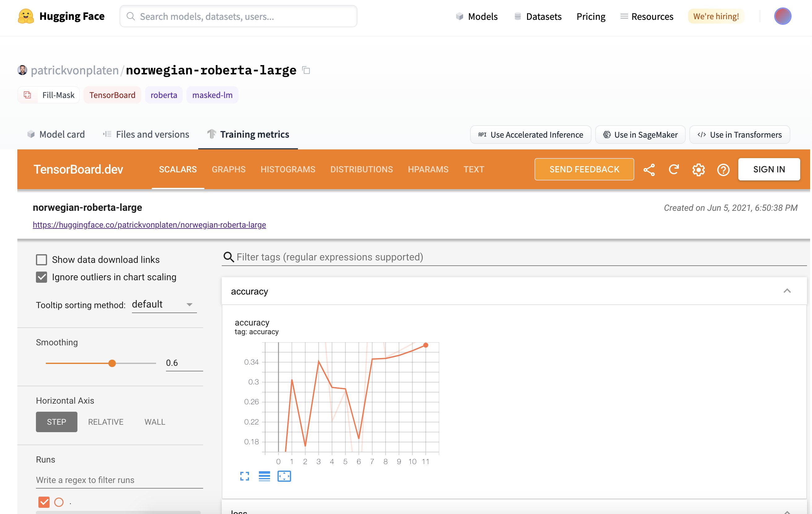Expand accuracy chart to full size
This screenshot has height=514, width=812.
click(244, 476)
